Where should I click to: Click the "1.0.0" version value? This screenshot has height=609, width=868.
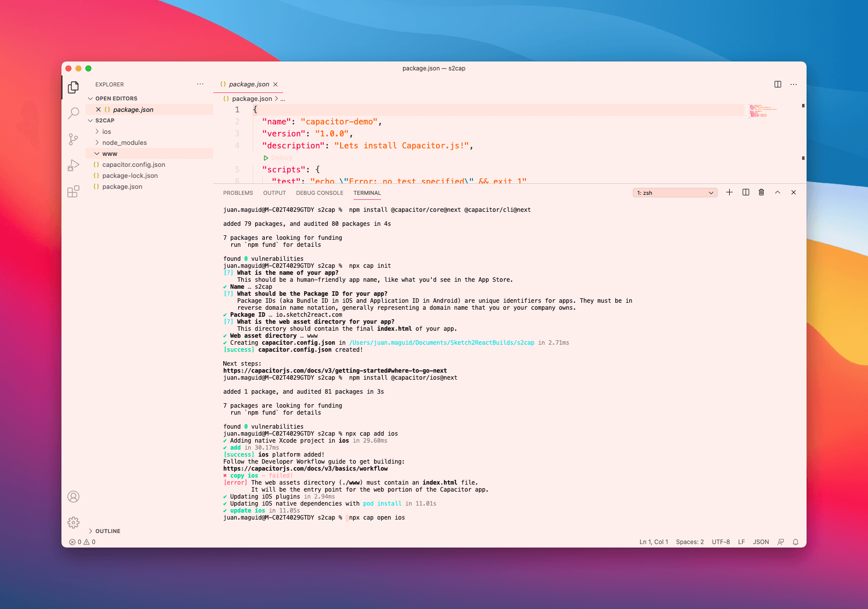(x=332, y=134)
